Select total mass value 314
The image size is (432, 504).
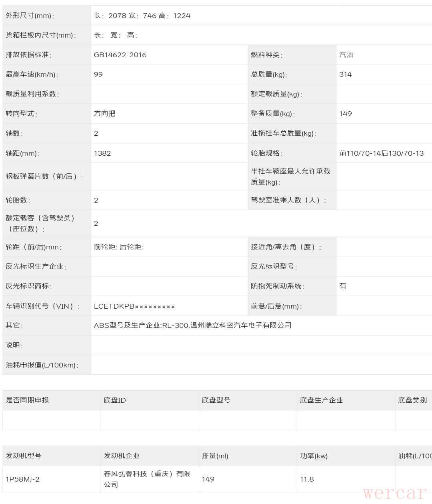(346, 74)
